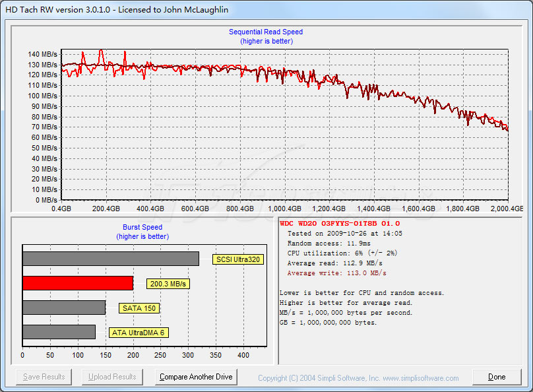Click the 200.3 MB/s burst result label
Screen dimensions: 533x392
point(168,284)
